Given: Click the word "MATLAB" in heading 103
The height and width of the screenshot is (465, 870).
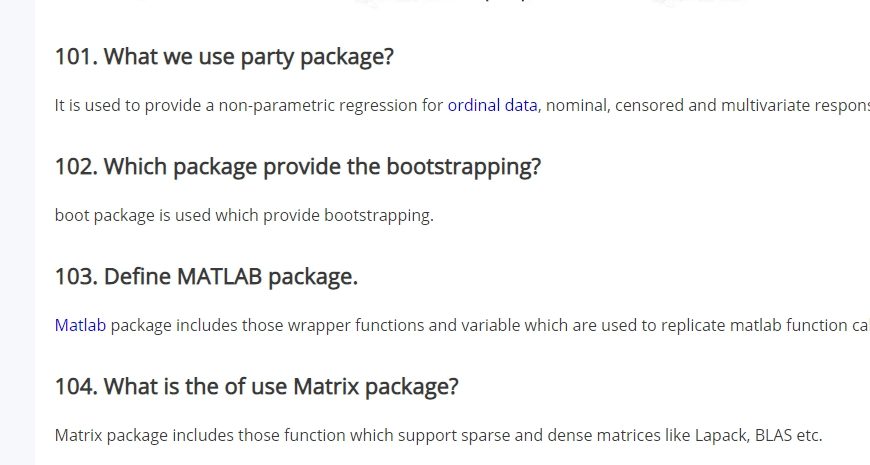Looking at the screenshot, I should (219, 277).
